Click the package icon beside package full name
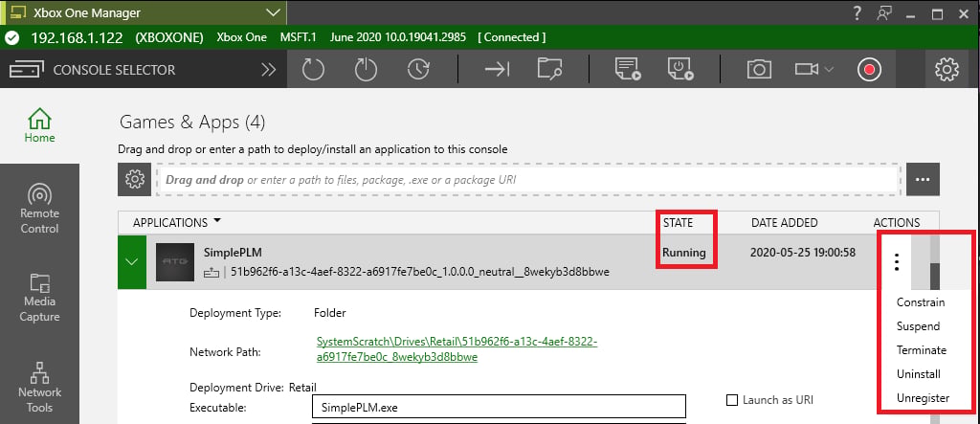The height and width of the screenshot is (424, 980). (212, 272)
